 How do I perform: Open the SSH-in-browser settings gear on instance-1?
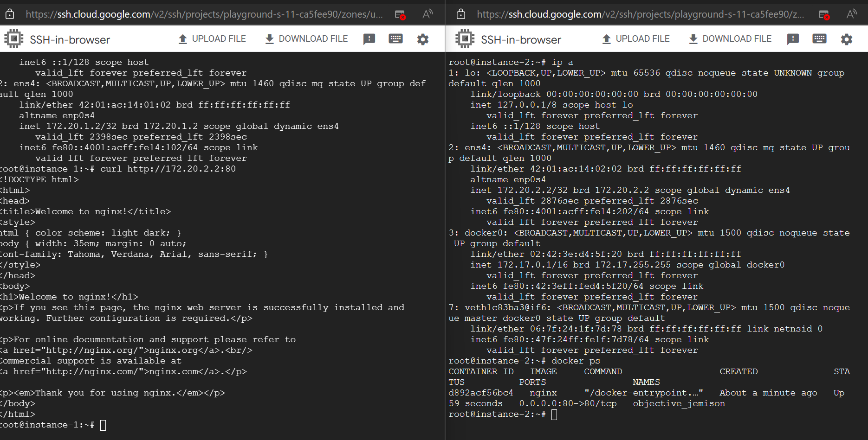[422, 39]
